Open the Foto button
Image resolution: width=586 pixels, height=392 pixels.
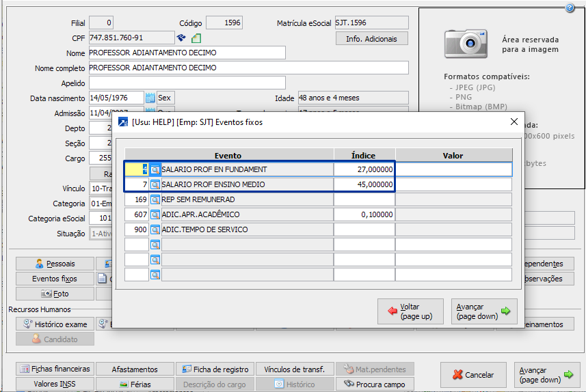pyautogui.click(x=55, y=294)
